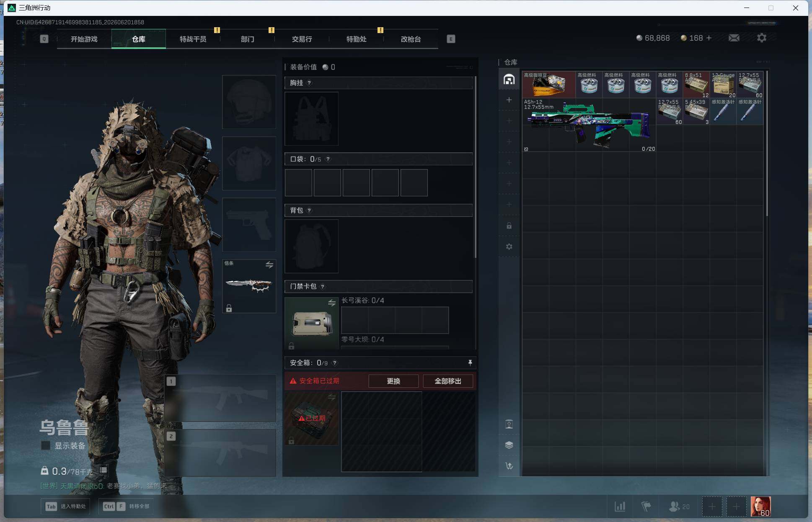Add teammate in second empty squad slot
The width and height of the screenshot is (812, 522).
[x=736, y=507]
